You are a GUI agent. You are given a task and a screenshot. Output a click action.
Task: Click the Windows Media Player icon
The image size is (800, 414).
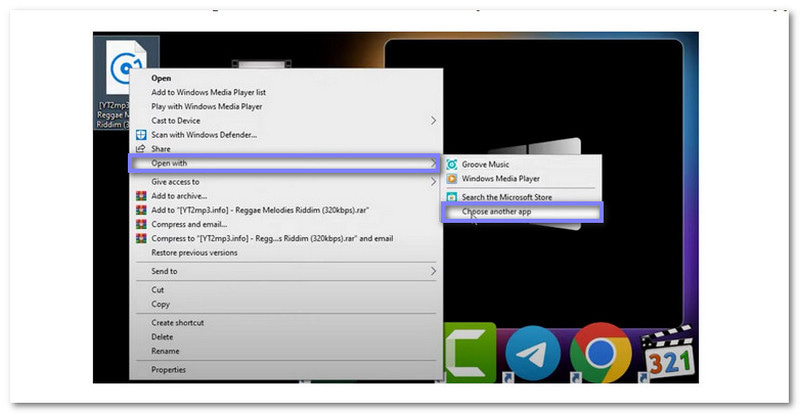click(x=452, y=179)
